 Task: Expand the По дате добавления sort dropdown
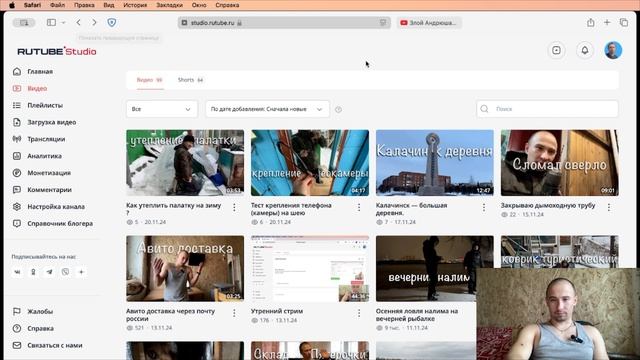point(267,109)
